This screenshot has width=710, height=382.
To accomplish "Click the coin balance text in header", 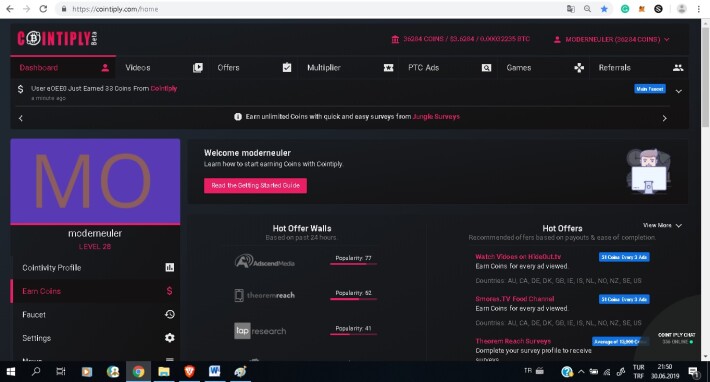I will (466, 39).
